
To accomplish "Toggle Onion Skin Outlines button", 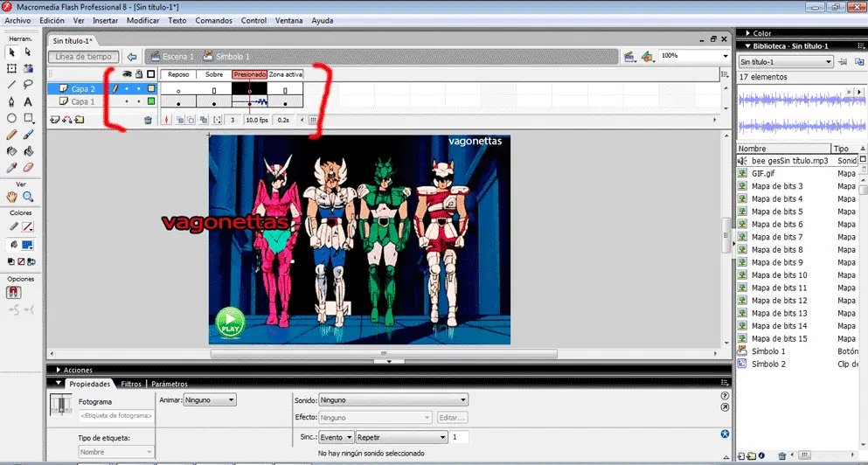I will (x=191, y=120).
